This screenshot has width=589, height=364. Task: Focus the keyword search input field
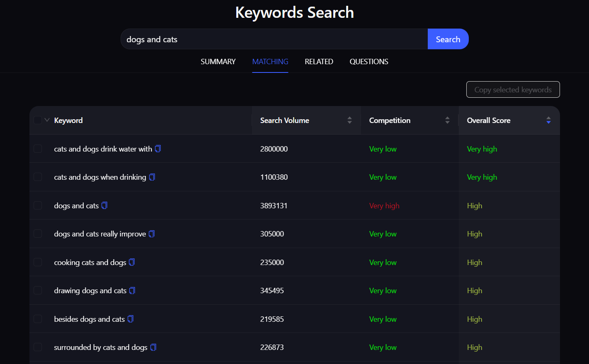(274, 39)
